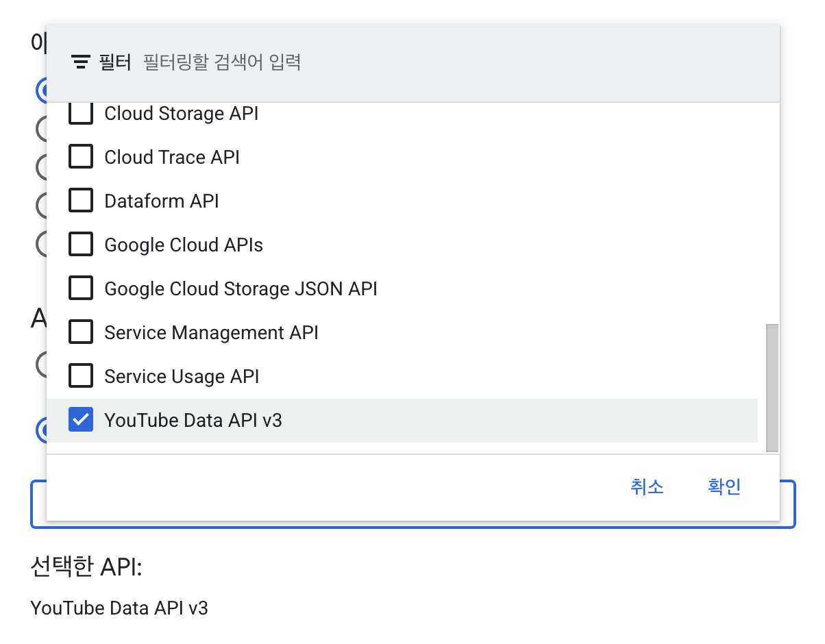Click the Cloud Trace API label
Screen dimensions: 825x644
tap(172, 158)
